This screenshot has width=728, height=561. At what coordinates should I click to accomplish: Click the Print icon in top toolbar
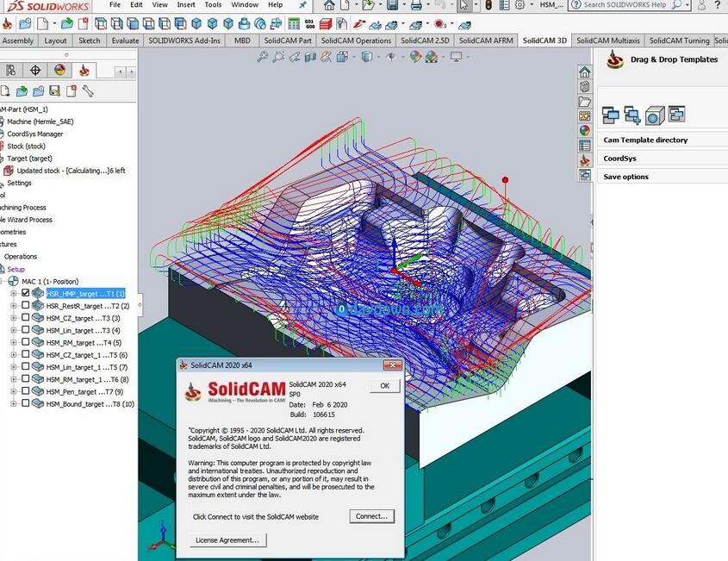[x=416, y=5]
